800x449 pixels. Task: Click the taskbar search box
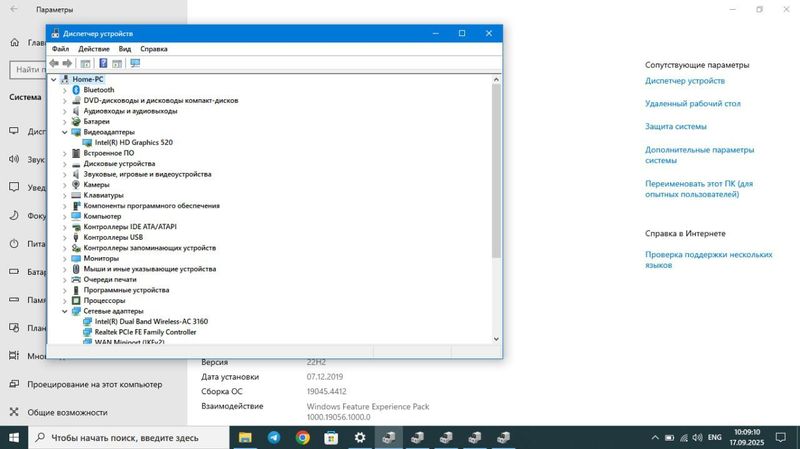(x=129, y=438)
